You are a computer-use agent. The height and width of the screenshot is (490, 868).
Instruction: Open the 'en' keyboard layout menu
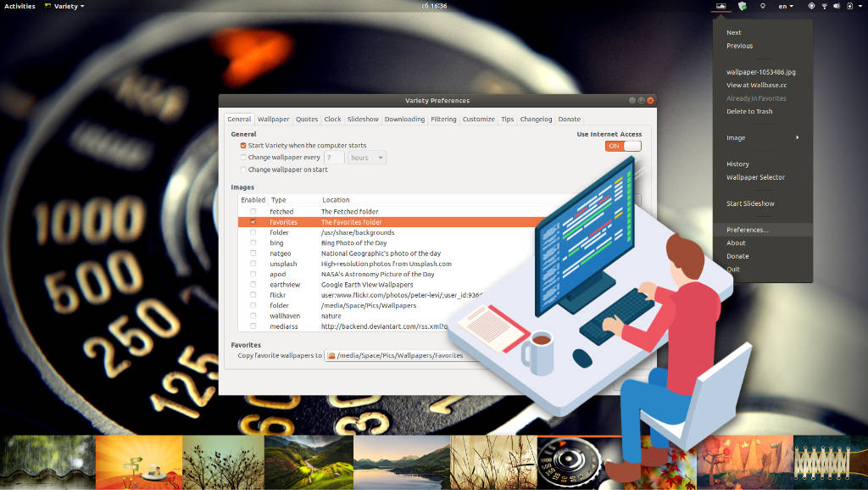coord(786,6)
